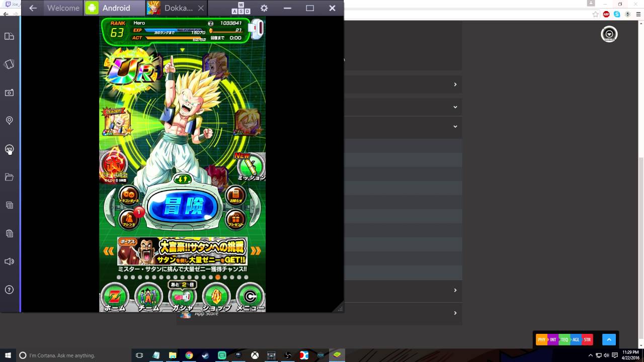Select the TEQ type filter

(x=565, y=340)
